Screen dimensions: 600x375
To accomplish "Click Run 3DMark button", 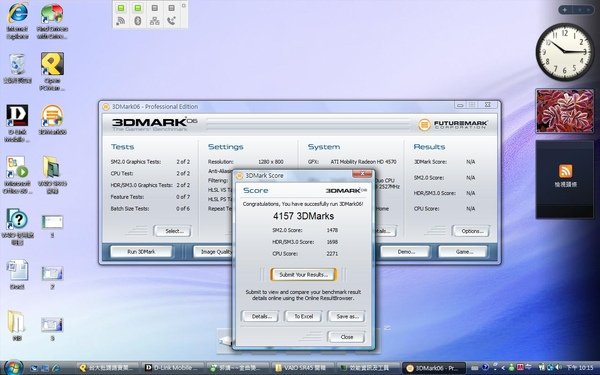I will (141, 252).
